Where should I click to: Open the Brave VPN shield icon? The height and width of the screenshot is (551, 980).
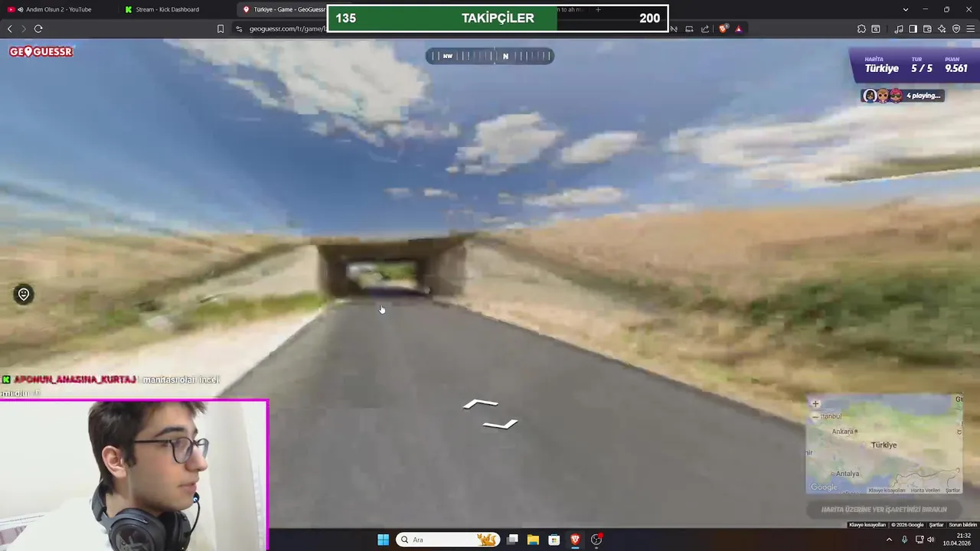coord(956,29)
